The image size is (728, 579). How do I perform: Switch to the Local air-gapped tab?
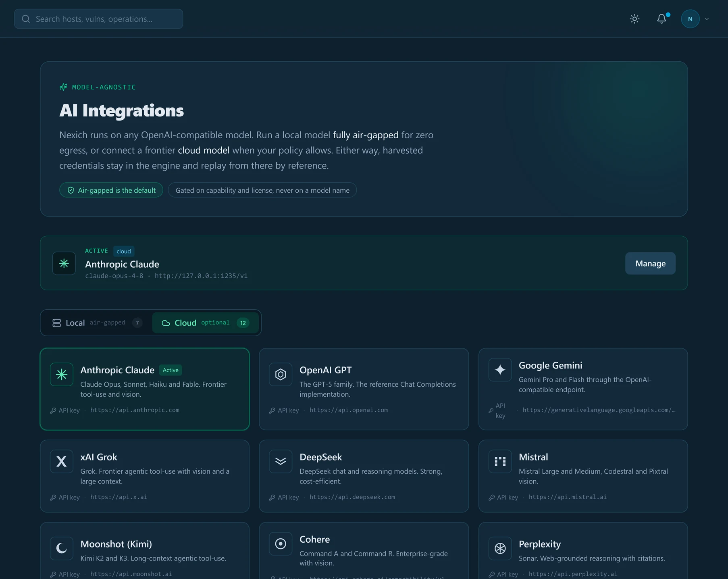tap(97, 323)
